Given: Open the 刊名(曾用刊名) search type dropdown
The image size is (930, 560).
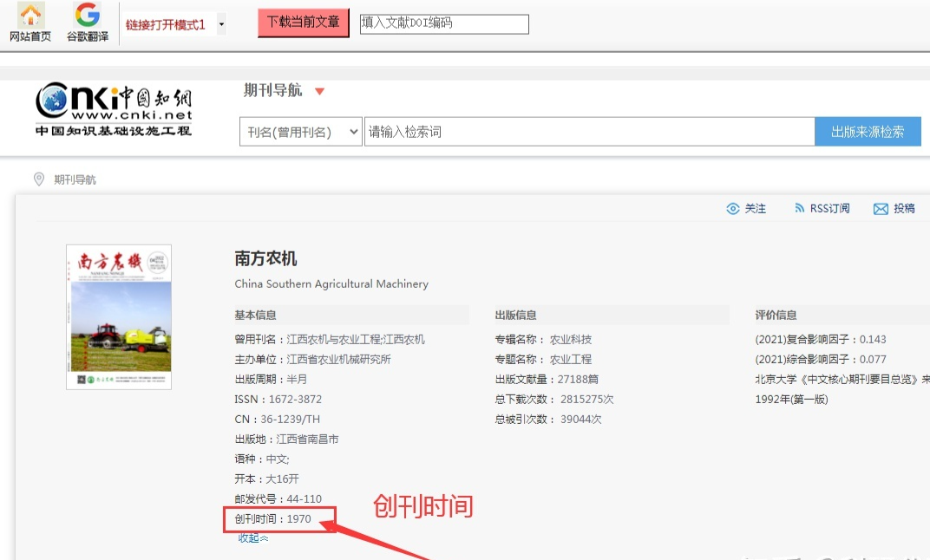Looking at the screenshot, I should 301,132.
